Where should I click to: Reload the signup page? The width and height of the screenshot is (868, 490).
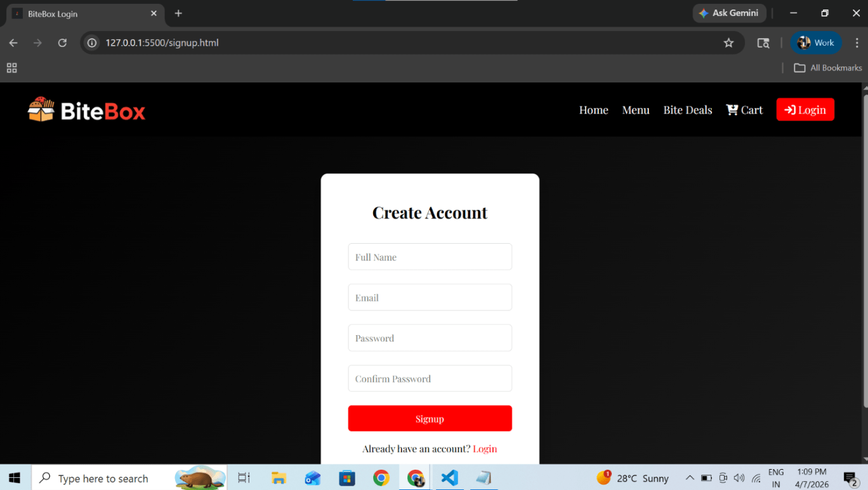tap(62, 43)
